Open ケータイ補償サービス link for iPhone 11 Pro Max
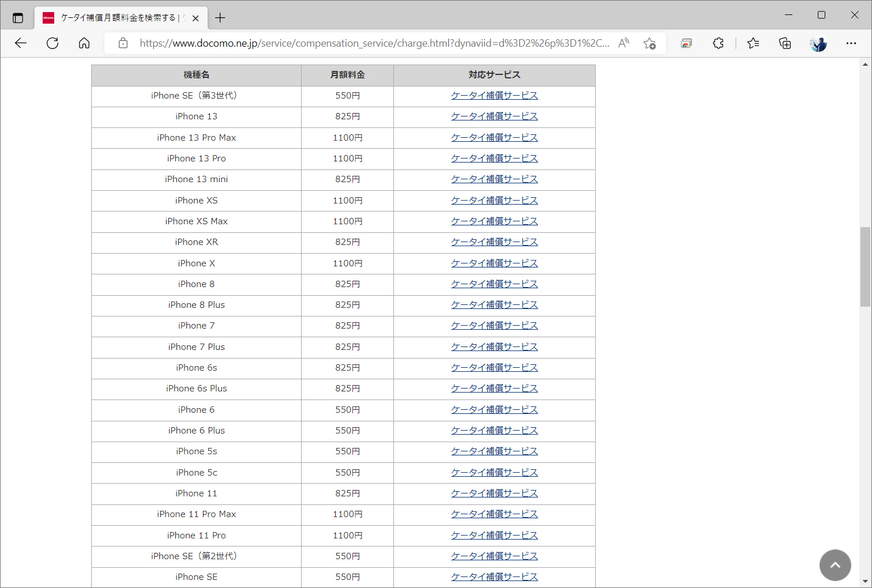The height and width of the screenshot is (588, 872). (494, 514)
